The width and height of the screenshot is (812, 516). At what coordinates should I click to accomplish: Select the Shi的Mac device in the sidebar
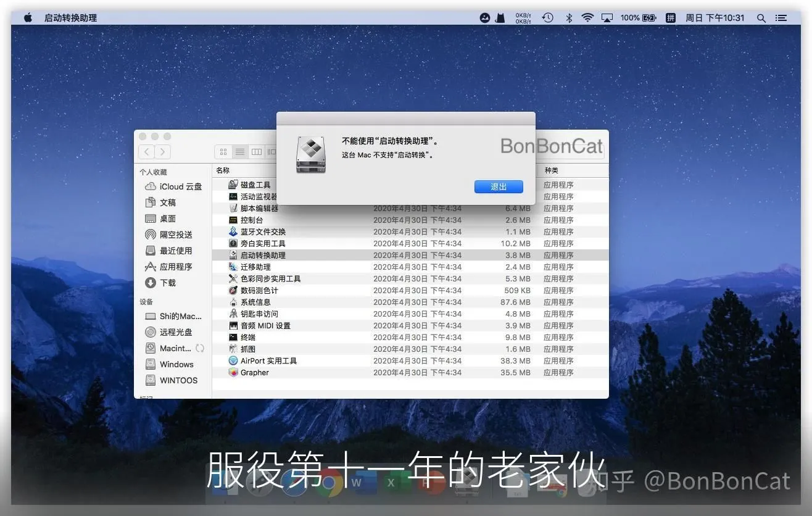[173, 316]
